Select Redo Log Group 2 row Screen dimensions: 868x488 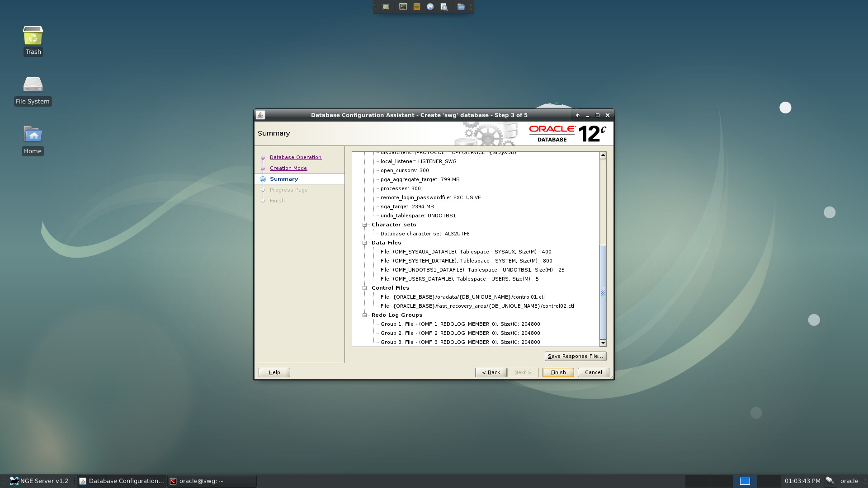pos(460,333)
